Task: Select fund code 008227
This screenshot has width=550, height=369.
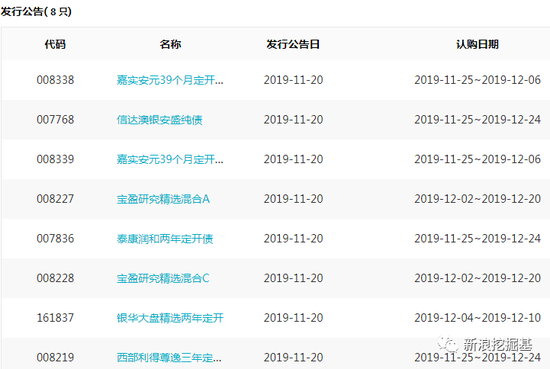Action: click(x=55, y=199)
